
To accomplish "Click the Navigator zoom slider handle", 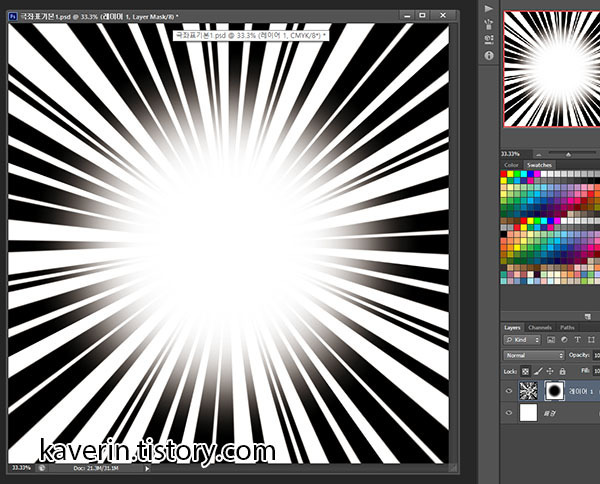I will pos(569,155).
